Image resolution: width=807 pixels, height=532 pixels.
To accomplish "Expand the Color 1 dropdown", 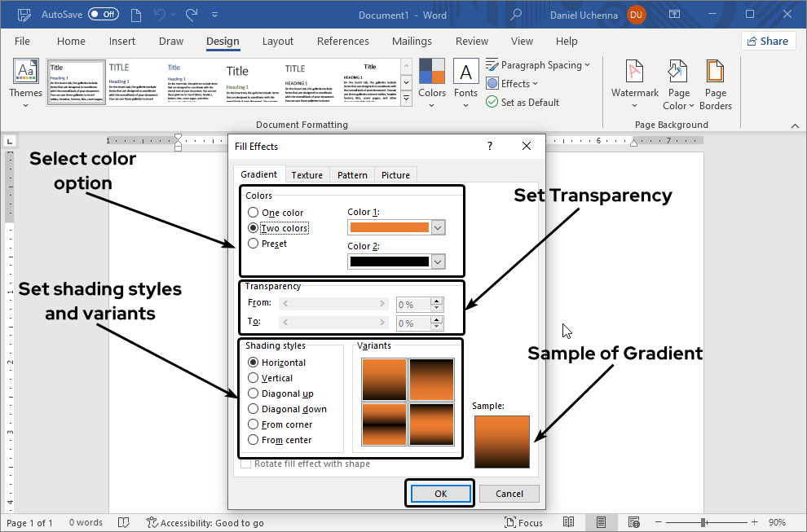I will point(438,228).
